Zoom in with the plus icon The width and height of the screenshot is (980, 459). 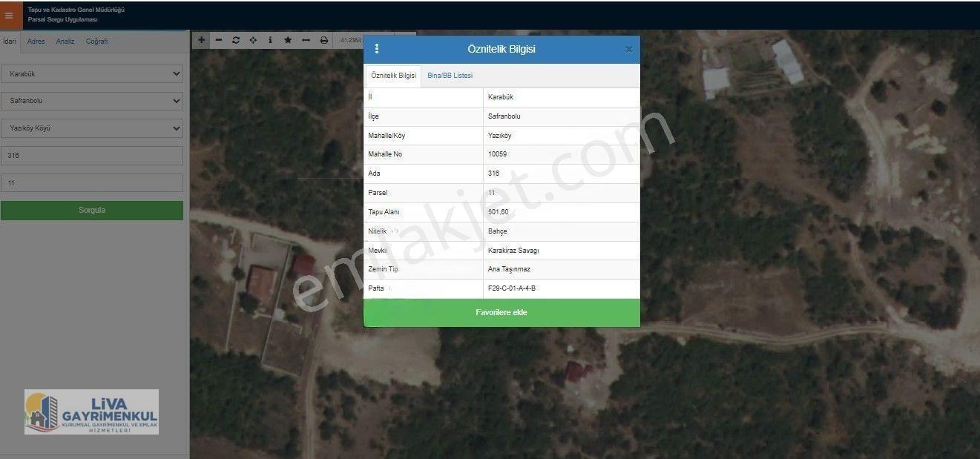click(200, 40)
